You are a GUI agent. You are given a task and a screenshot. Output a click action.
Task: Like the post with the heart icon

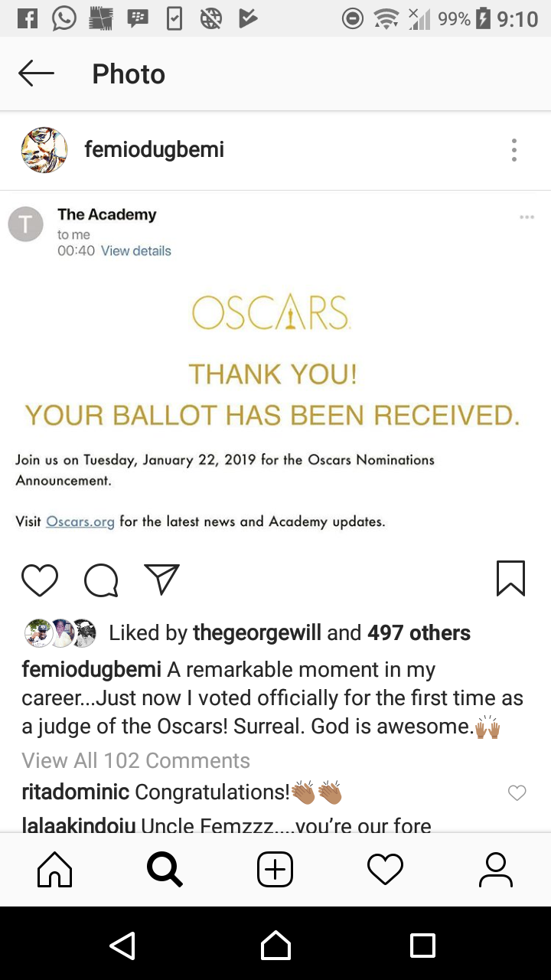coord(40,580)
